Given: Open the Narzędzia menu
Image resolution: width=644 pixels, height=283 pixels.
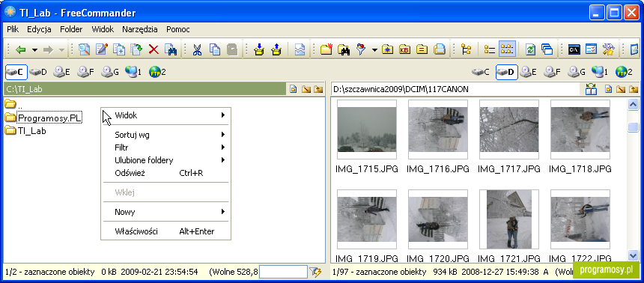Looking at the screenshot, I should [x=139, y=30].
